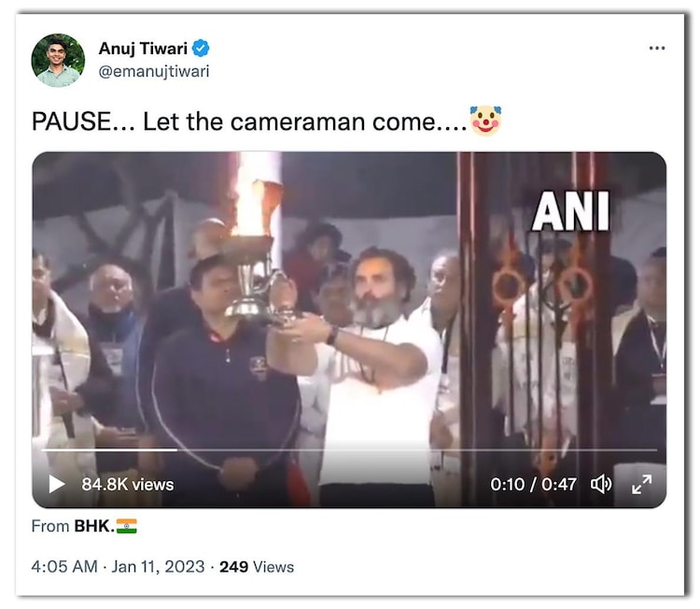Click the ANI watermark on video
700x609 pixels.
tap(571, 212)
